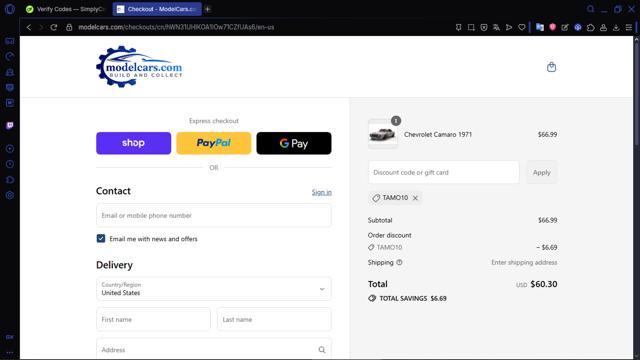Screen dimensions: 640x360
Task: Open a new tab with plus
Action: 208,9
